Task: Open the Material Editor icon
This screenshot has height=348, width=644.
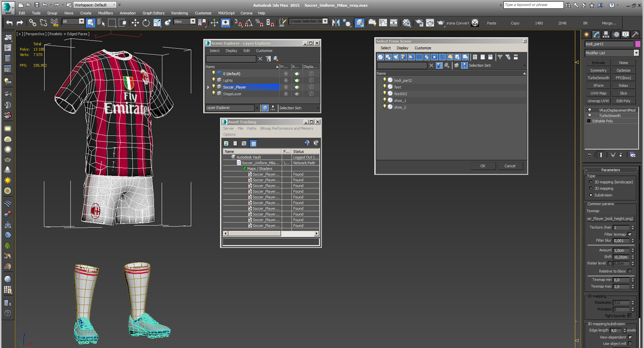Action: (x=406, y=23)
